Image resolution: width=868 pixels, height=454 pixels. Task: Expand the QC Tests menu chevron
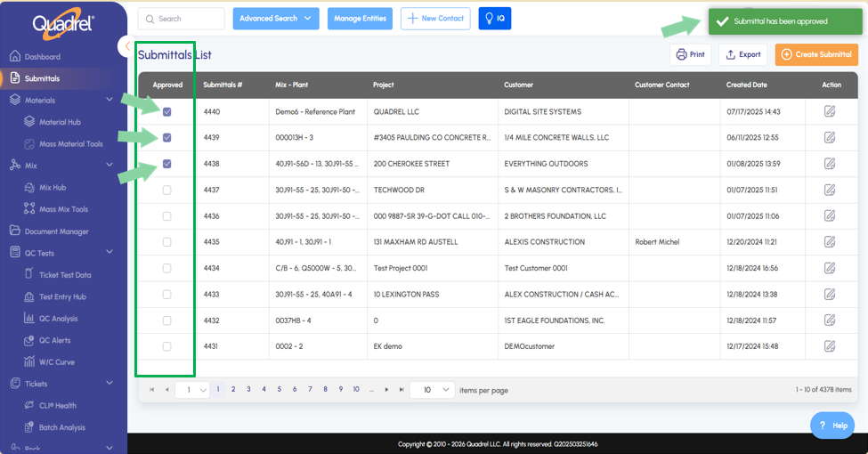110,252
